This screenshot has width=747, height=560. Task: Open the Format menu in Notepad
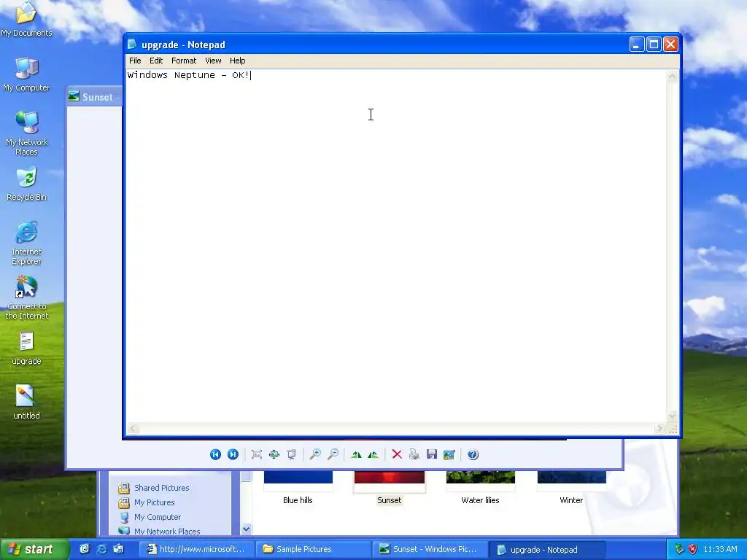(x=183, y=61)
